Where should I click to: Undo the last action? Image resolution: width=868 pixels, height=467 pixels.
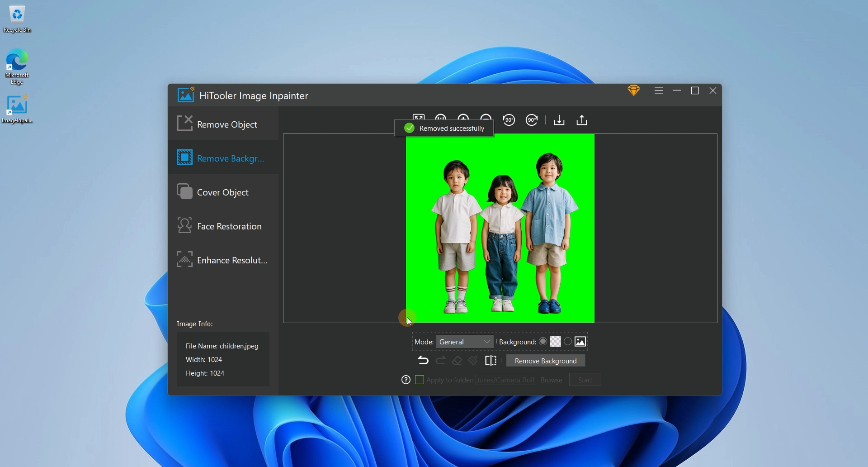(423, 361)
